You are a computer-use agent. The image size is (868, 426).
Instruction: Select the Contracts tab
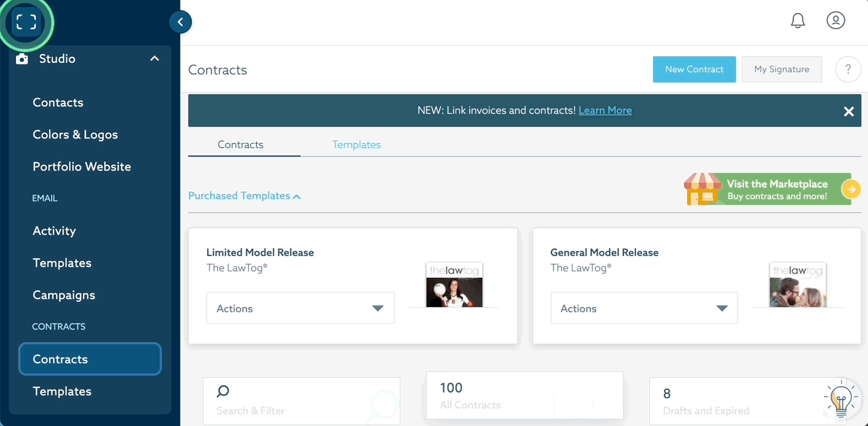(241, 144)
